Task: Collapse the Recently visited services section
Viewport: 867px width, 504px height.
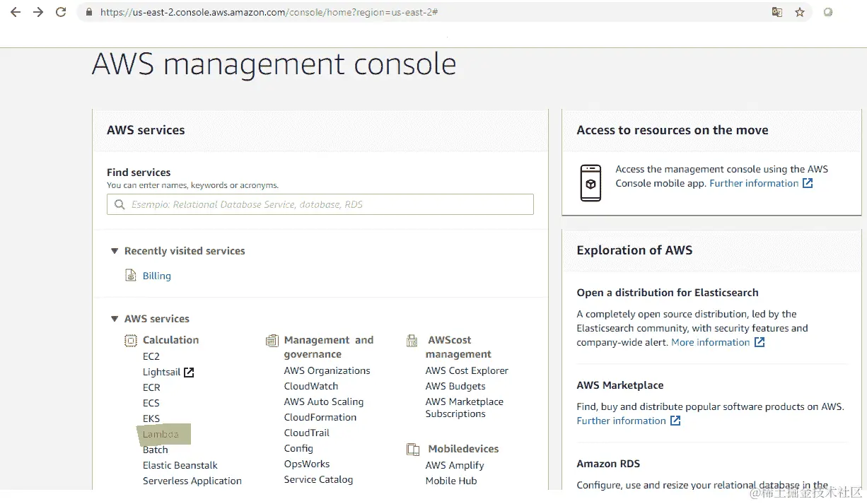Action: [x=115, y=251]
